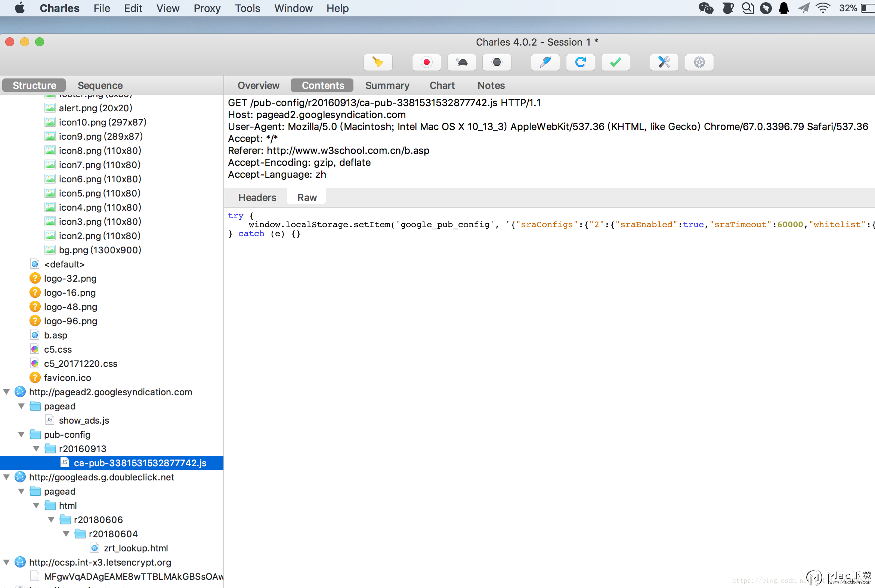Open the Help menu
Screen dimensions: 875x588
[x=337, y=8]
